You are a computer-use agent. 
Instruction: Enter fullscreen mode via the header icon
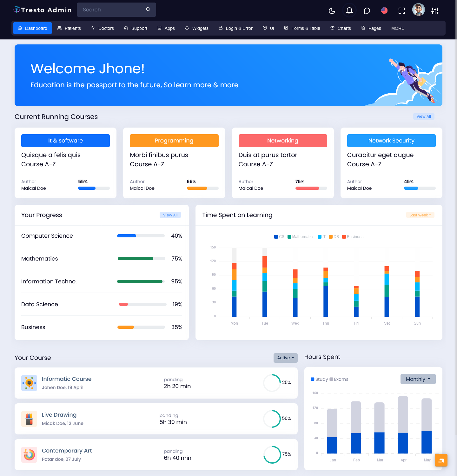coord(401,11)
